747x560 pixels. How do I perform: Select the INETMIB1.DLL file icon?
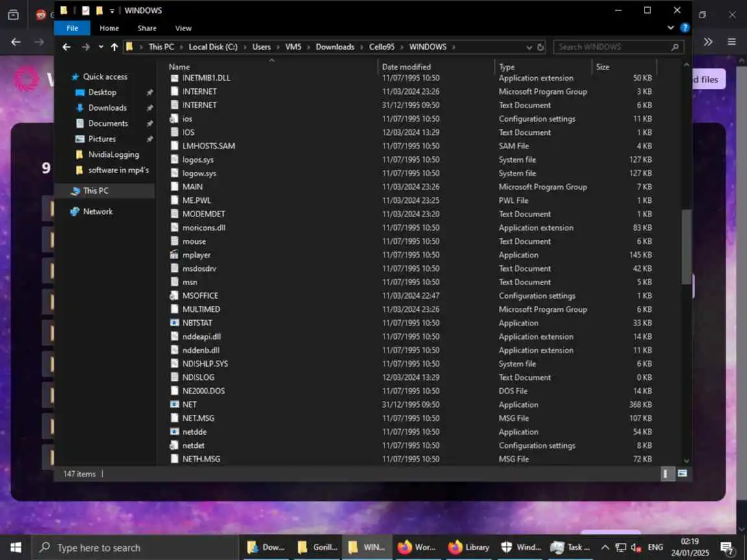(x=174, y=78)
